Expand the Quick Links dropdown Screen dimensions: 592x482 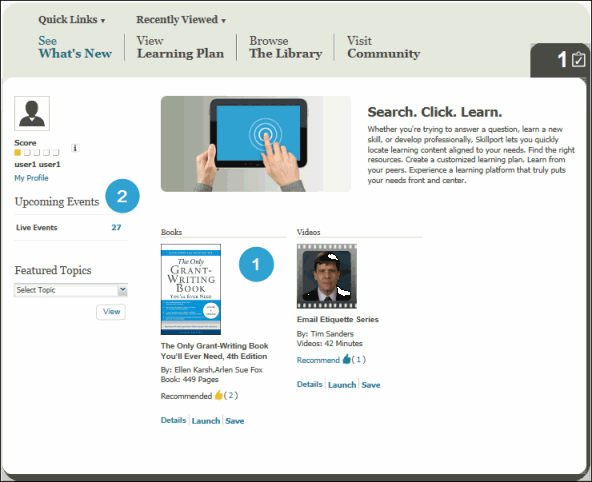(x=71, y=20)
